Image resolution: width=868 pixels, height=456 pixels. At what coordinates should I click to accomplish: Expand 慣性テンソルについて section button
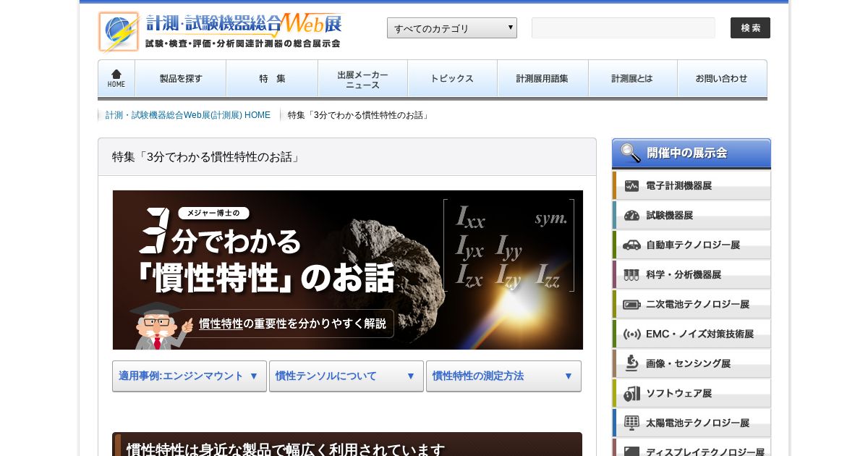(x=346, y=376)
